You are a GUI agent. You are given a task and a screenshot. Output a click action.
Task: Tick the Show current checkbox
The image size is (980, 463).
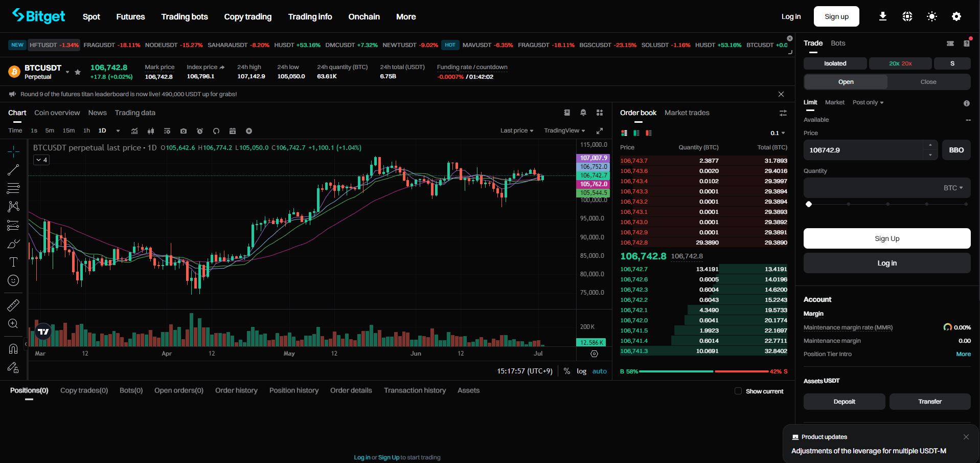(738, 391)
